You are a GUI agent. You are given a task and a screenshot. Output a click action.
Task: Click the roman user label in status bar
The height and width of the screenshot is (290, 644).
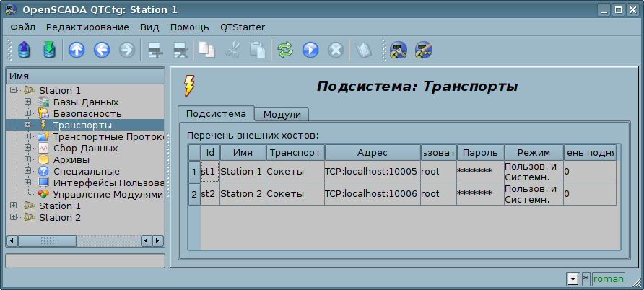[x=608, y=278]
